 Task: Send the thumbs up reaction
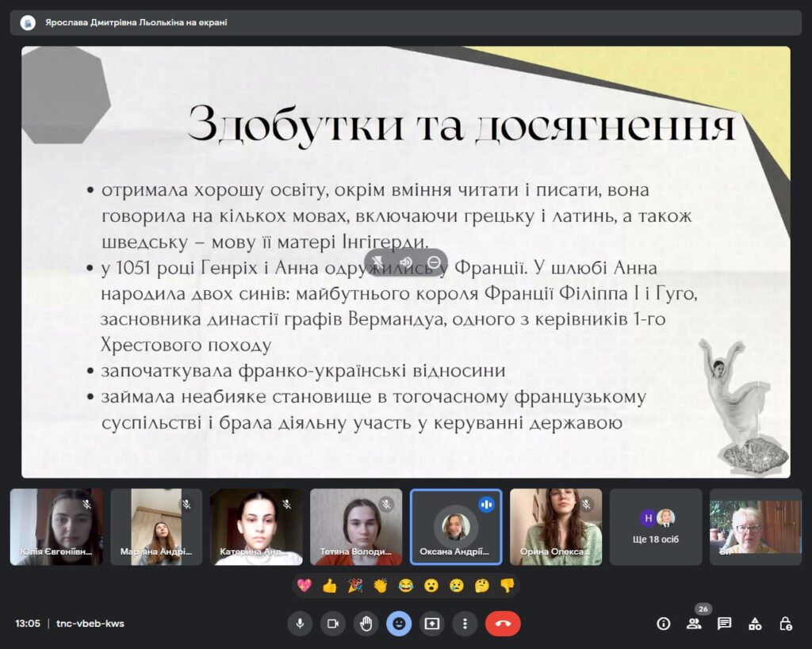coord(329,586)
